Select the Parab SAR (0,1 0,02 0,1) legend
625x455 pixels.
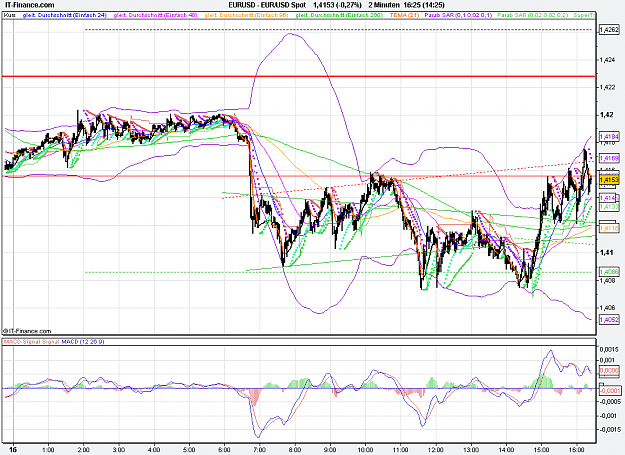458,15
